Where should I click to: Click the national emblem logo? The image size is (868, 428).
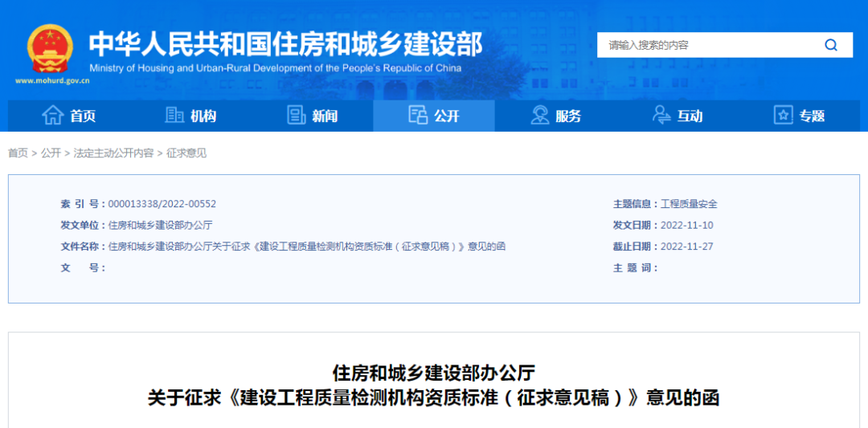click(x=50, y=49)
